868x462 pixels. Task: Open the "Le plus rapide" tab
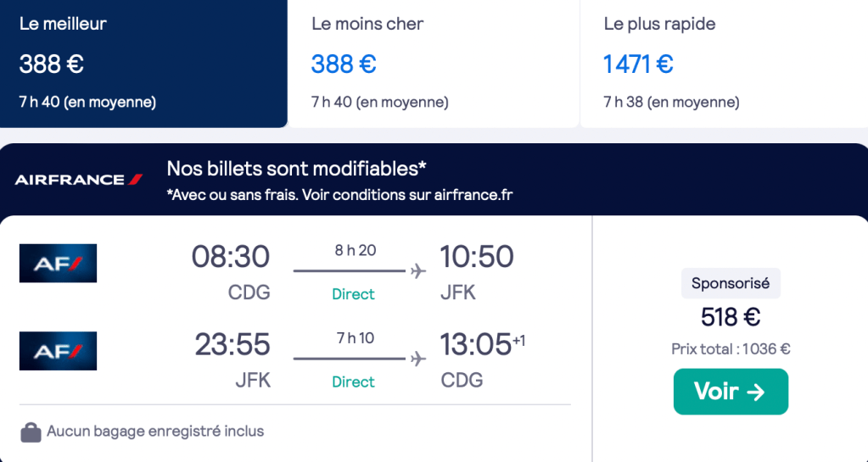(x=724, y=64)
